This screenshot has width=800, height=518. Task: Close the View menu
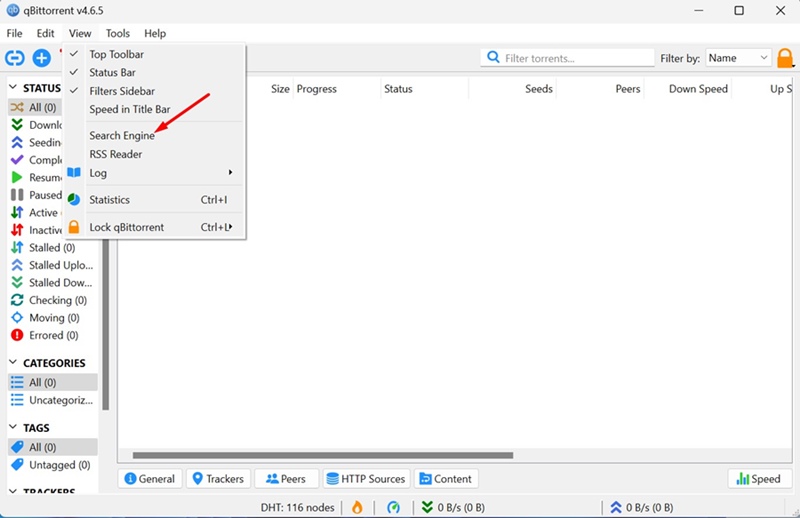pyautogui.click(x=80, y=33)
